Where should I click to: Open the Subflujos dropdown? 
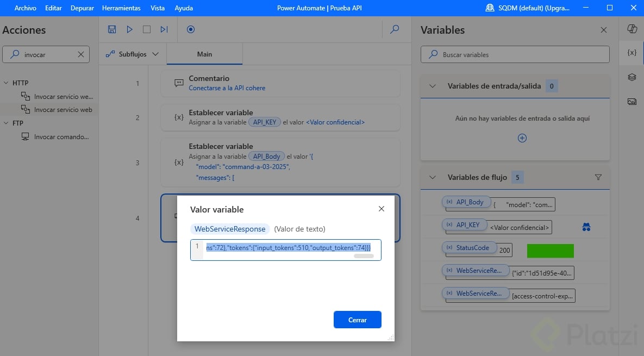pos(132,54)
